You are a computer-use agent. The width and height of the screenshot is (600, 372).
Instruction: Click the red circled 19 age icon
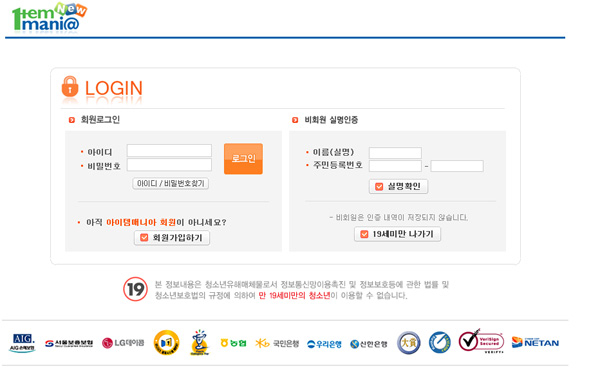(x=135, y=289)
